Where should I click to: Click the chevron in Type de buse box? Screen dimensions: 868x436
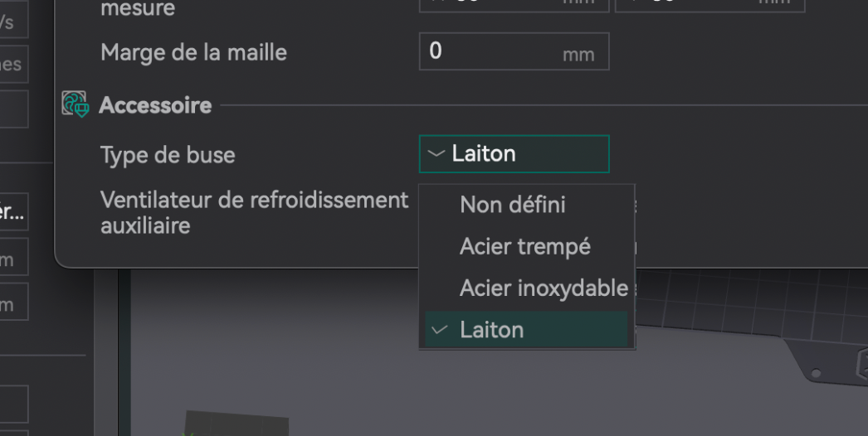pyautogui.click(x=436, y=153)
